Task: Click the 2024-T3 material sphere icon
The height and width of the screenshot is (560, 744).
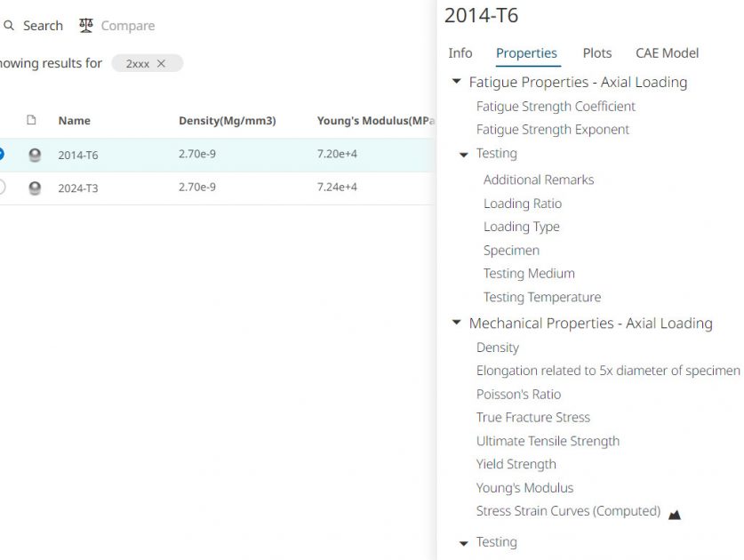Action: (35, 188)
